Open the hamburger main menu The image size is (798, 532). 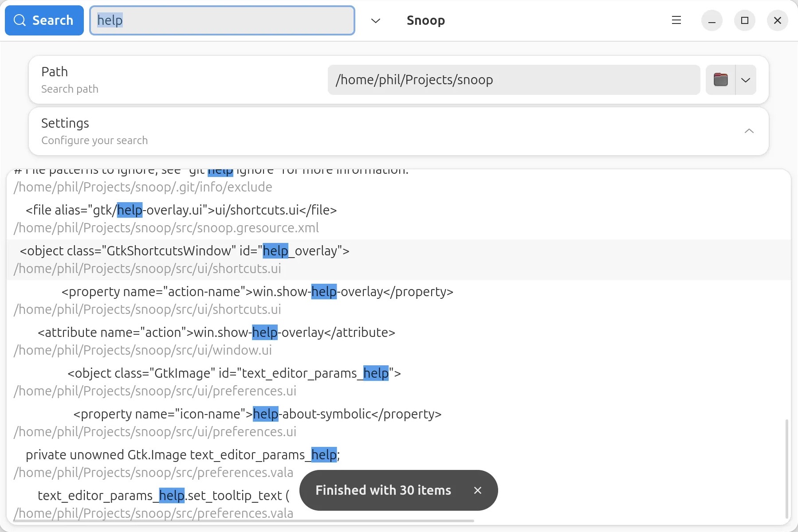point(676,20)
